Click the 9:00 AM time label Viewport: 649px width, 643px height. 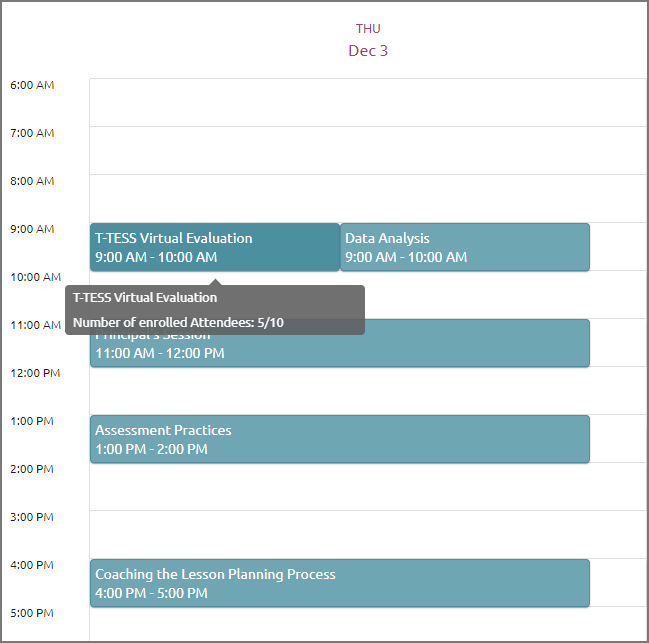point(32,229)
